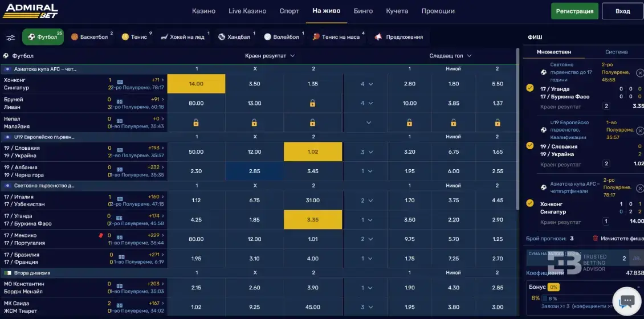Open Хокей на лед sport category
Image resolution: width=644 pixels, height=319 pixels.
point(165,37)
